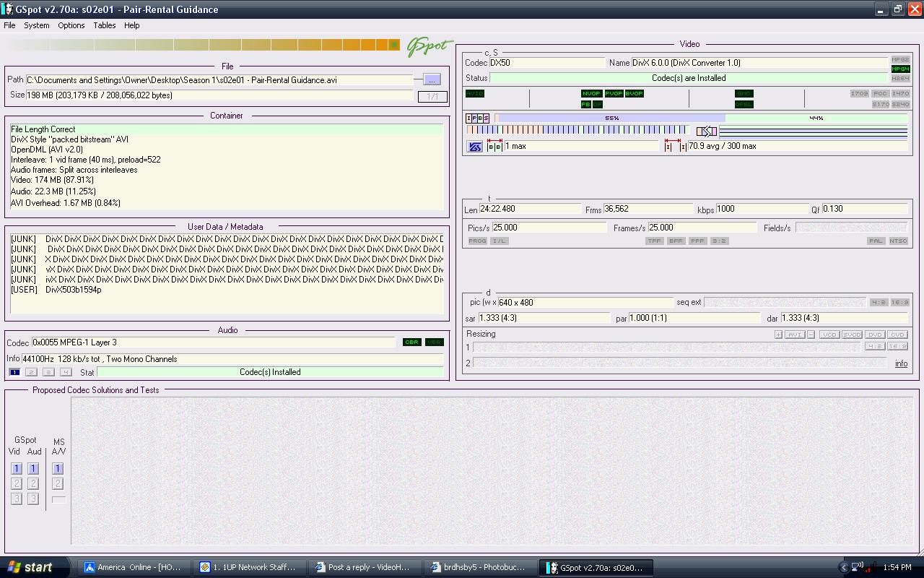This screenshot has height=578, width=924.
Task: Click the VBR audio badge
Action: pyautogui.click(x=435, y=342)
